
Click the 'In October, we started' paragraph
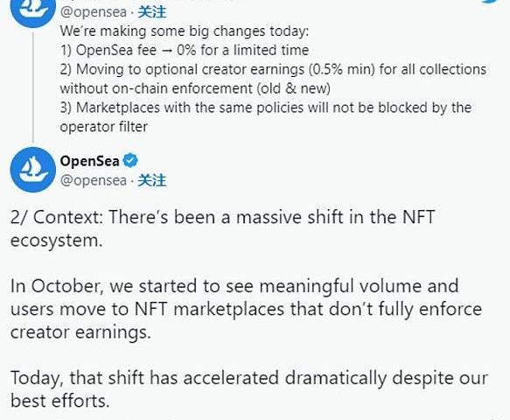246,309
